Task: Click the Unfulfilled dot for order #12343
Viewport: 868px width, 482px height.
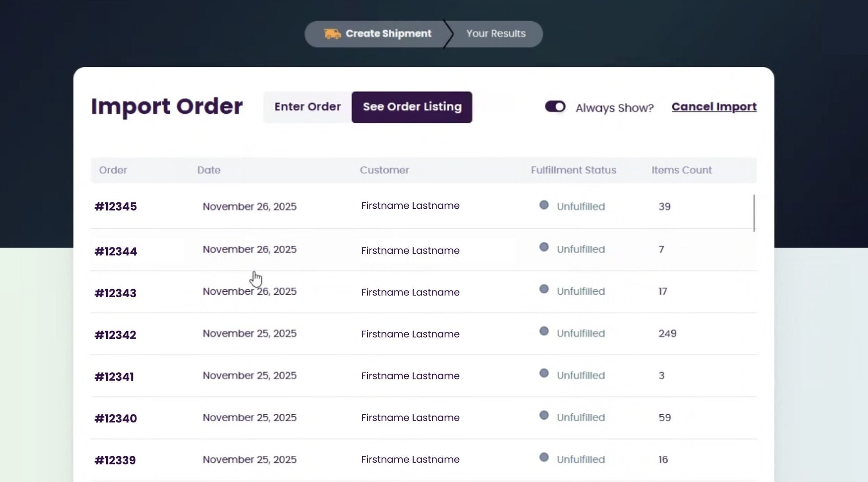Action: (x=544, y=289)
